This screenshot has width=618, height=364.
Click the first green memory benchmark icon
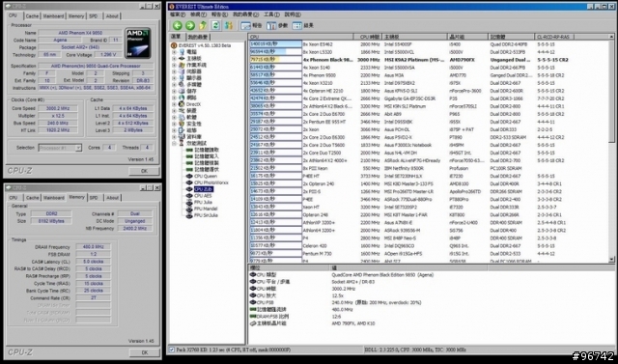(x=189, y=150)
